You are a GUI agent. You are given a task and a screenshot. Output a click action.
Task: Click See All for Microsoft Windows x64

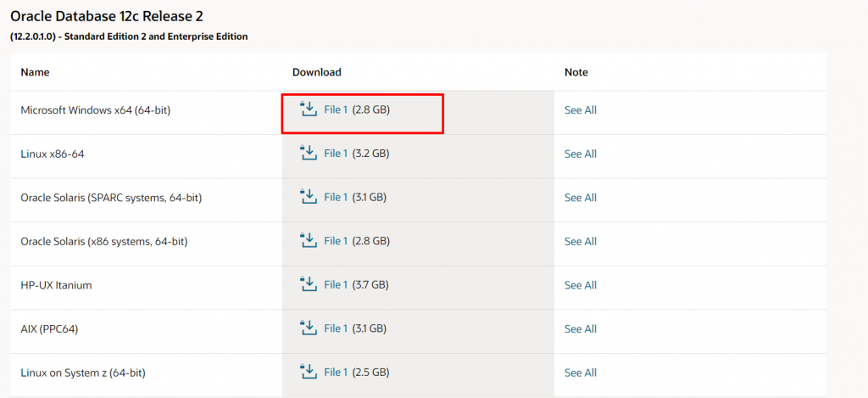tap(580, 110)
